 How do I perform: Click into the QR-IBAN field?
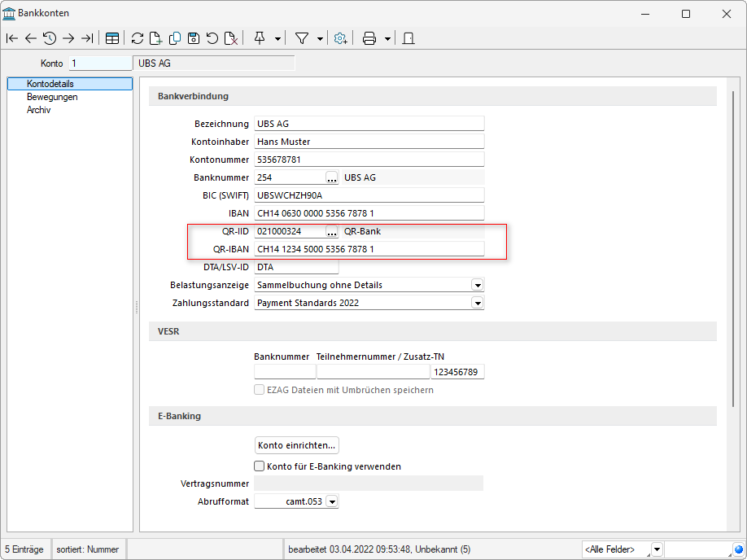click(x=369, y=249)
